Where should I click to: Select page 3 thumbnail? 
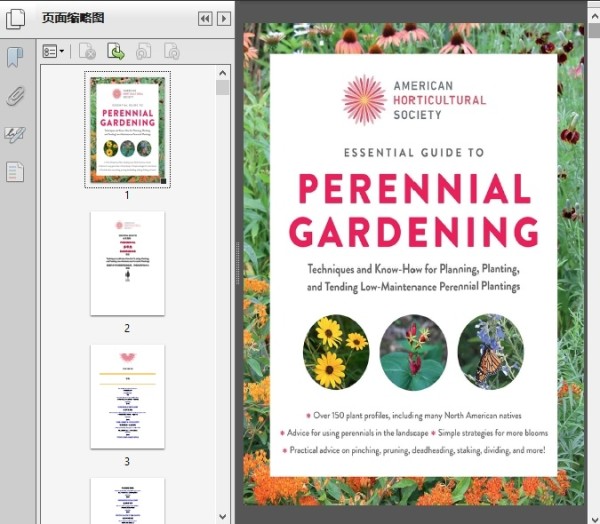click(x=127, y=397)
